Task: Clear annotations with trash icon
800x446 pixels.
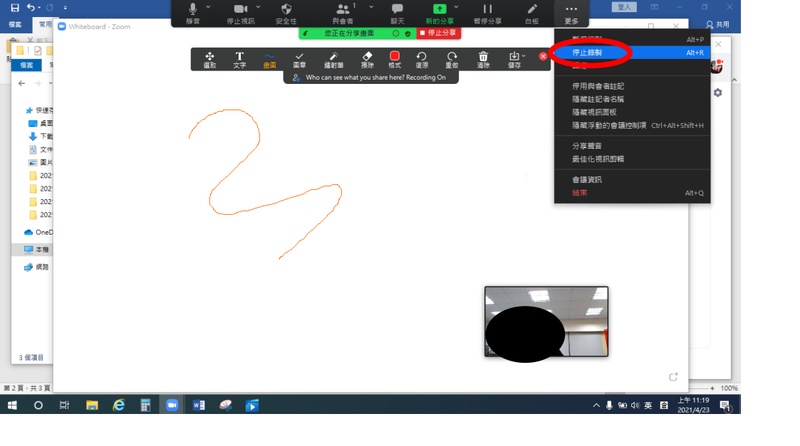Action: 483,59
